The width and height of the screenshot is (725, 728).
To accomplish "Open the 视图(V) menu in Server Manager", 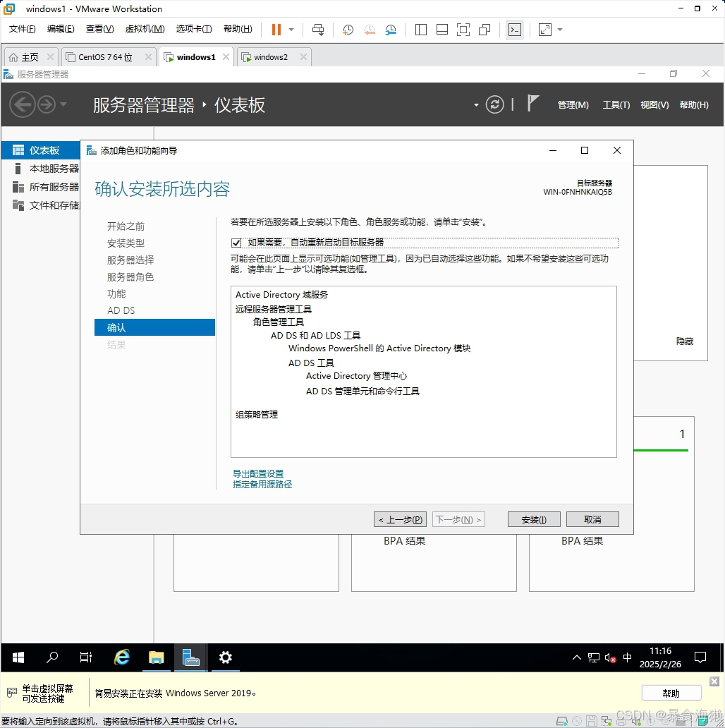I will pyautogui.click(x=654, y=105).
